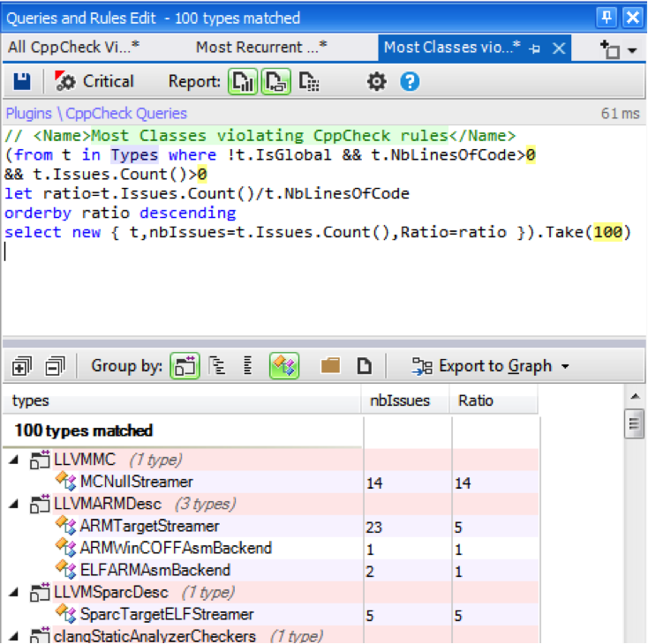This screenshot has height=644, width=648.
Task: Sort by the Ratio column header
Action: (494, 401)
